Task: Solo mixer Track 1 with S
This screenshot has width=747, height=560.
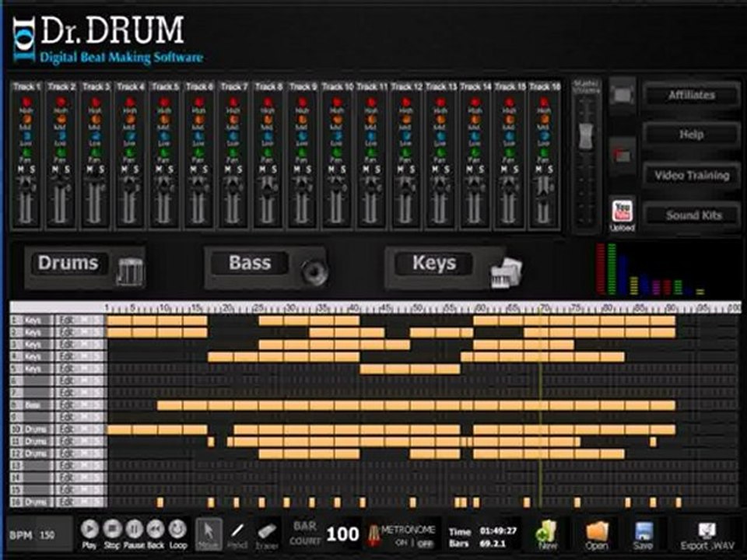Action: pyautogui.click(x=33, y=170)
